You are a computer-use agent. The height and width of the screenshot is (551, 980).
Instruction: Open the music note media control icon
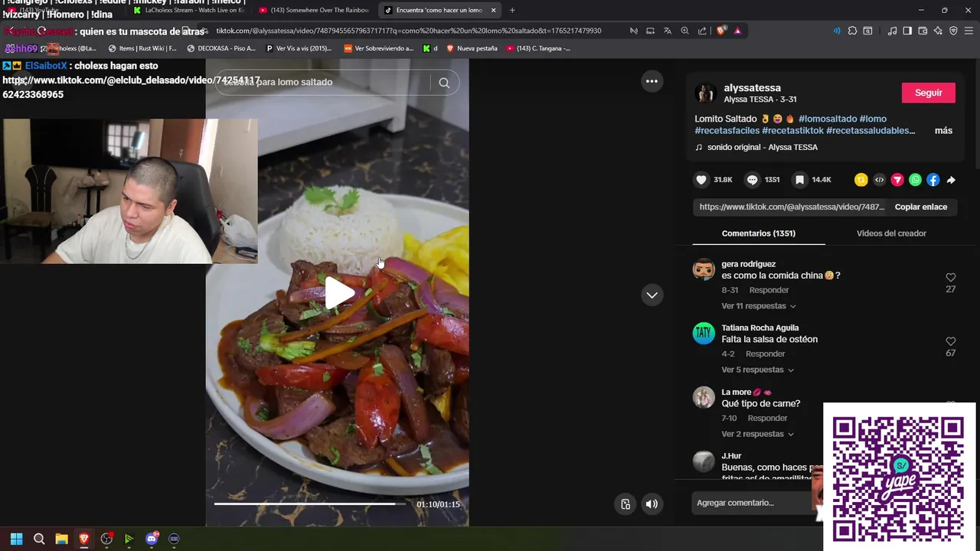(x=892, y=31)
